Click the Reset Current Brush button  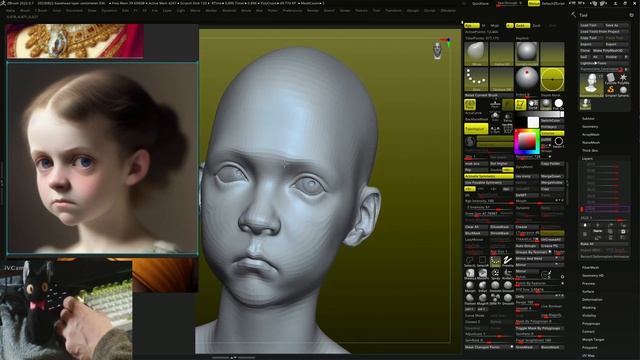click(x=489, y=95)
